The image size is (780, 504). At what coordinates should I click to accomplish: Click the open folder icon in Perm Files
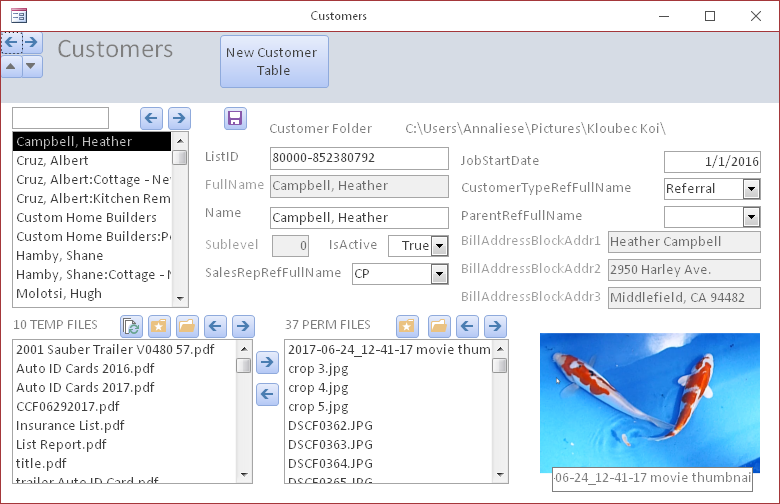coord(439,326)
